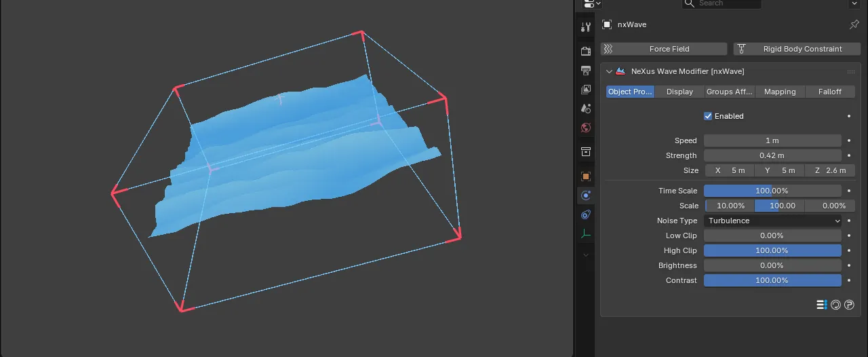Open the Render properties tab

tap(586, 51)
